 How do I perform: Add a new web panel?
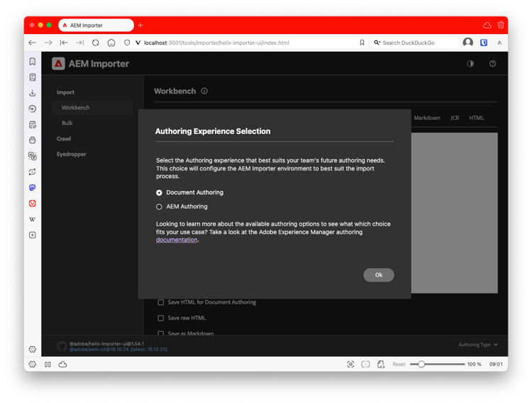point(32,235)
